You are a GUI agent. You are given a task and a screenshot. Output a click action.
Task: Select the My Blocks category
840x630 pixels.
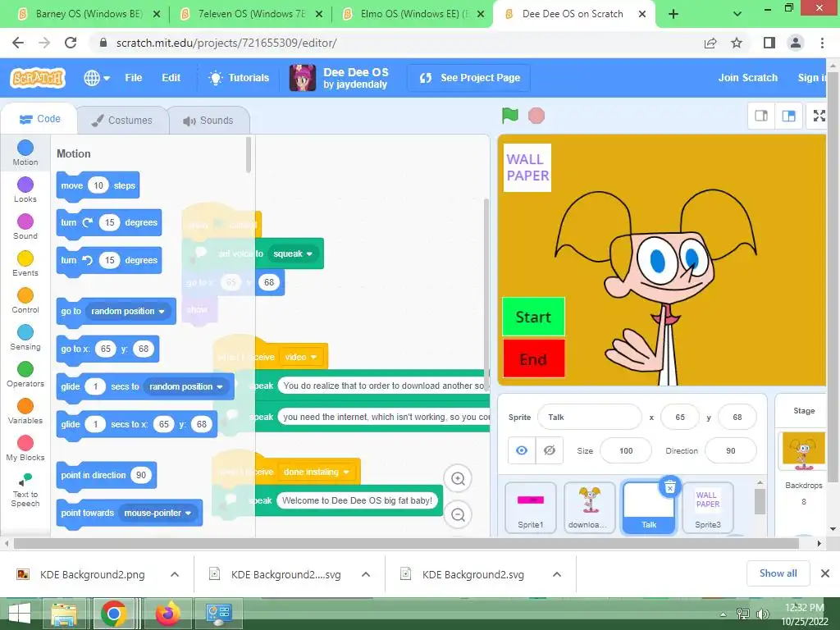25,449
